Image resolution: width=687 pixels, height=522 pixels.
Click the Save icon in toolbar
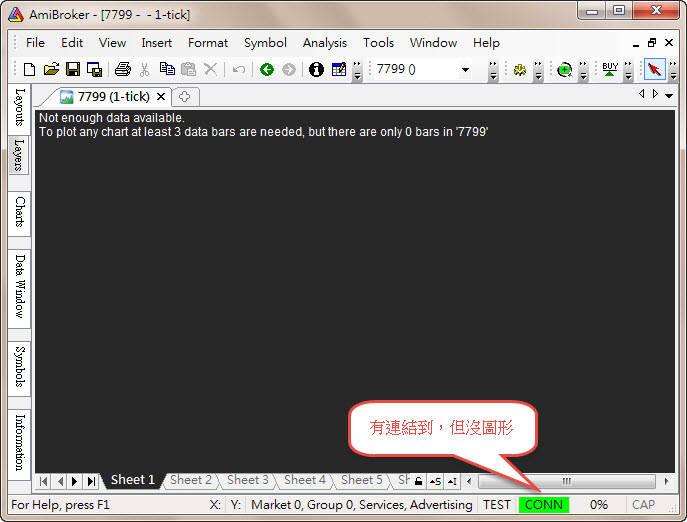coord(73,69)
